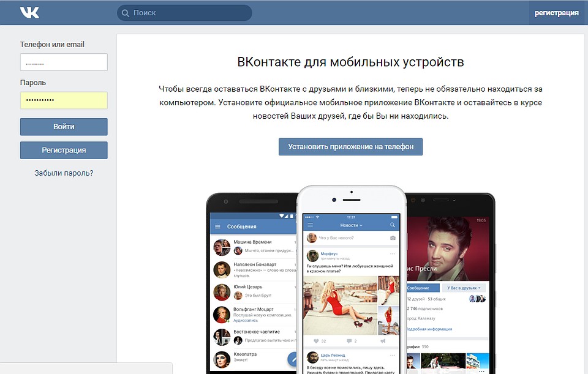Image resolution: width=588 pixels, height=374 pixels.
Task: Open the регистрация link in header
Action: tap(557, 13)
